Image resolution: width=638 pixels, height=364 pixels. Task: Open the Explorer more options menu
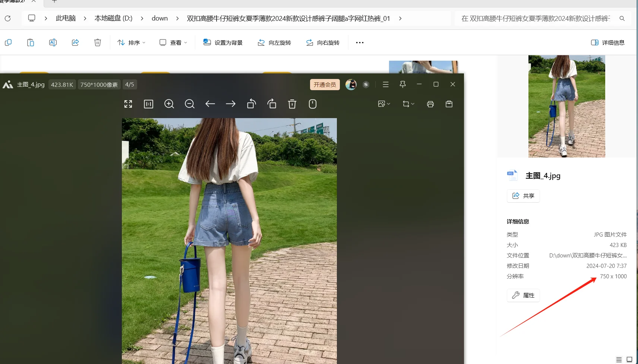[359, 42]
